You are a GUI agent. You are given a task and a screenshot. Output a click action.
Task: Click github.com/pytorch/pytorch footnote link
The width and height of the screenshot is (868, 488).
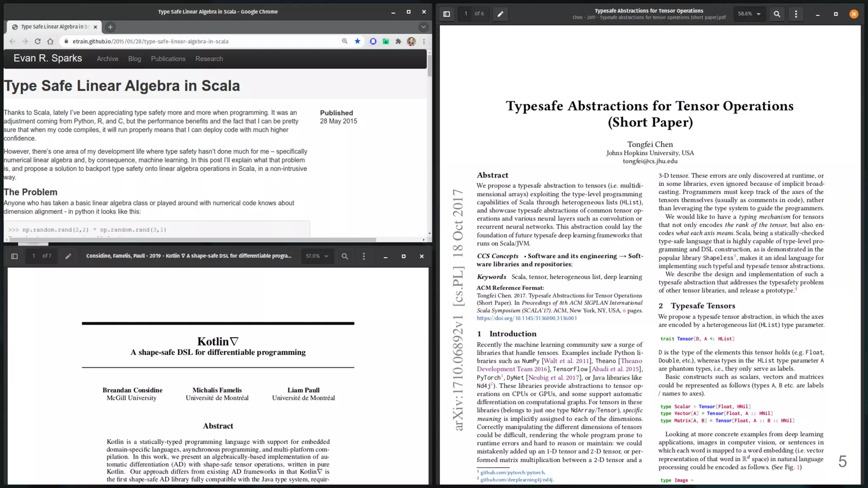click(x=512, y=472)
